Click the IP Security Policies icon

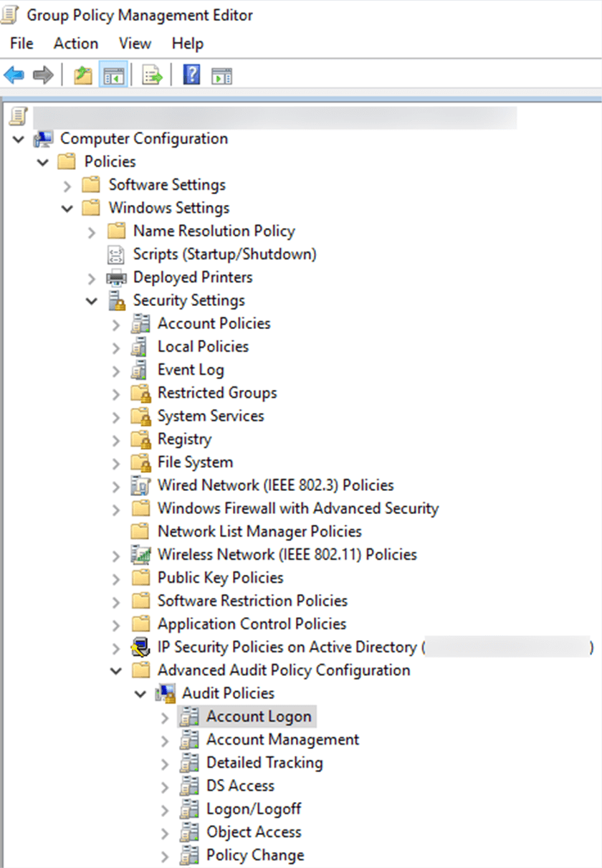140,647
